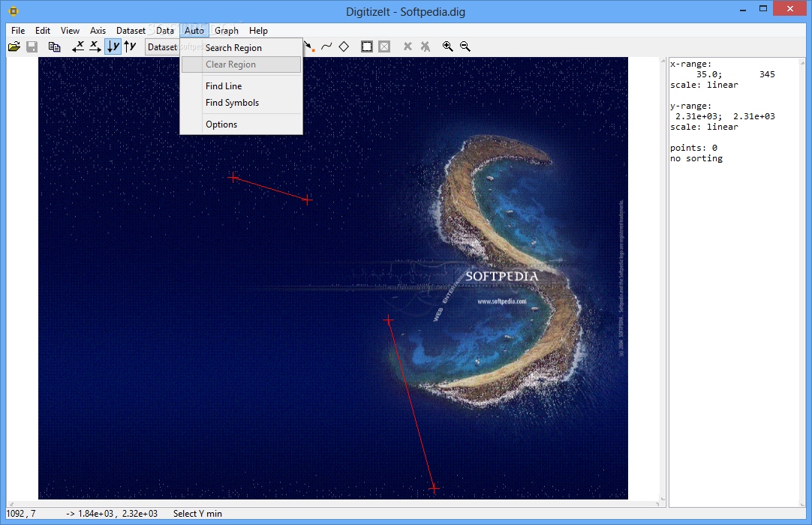Click cursor coordinates '1092 , 7' in status bar
Screen dimensions: 812x525
pos(21,514)
